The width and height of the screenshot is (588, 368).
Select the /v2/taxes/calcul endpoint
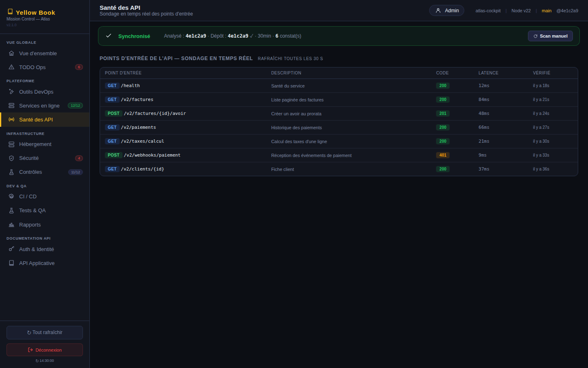[143, 141]
